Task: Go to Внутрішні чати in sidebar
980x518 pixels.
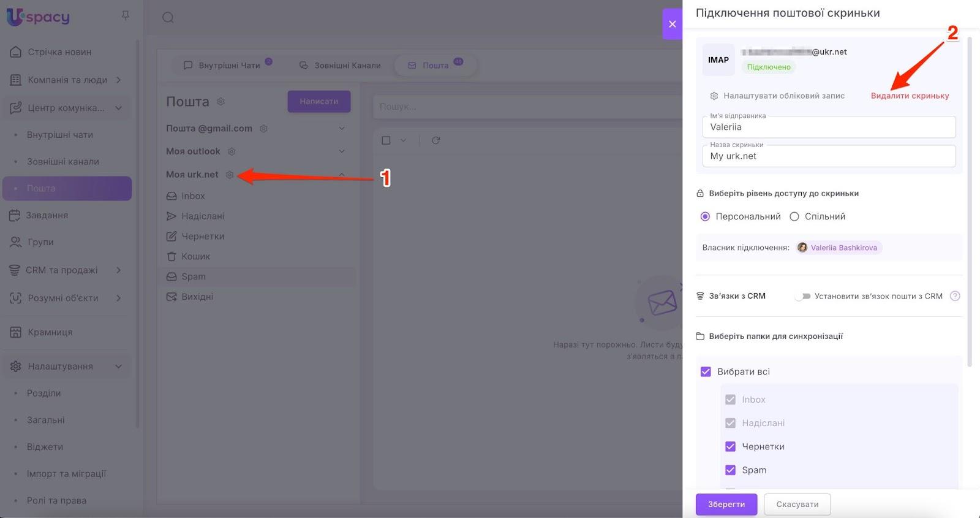Action: point(60,135)
